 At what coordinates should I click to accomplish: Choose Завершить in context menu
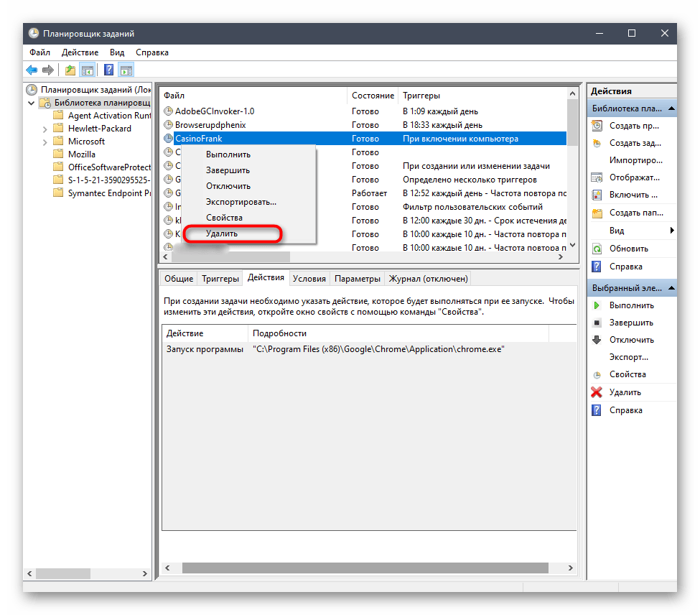coord(228,170)
